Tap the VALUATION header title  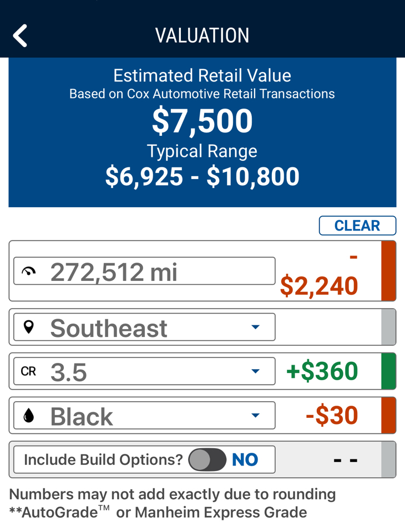coord(202,36)
